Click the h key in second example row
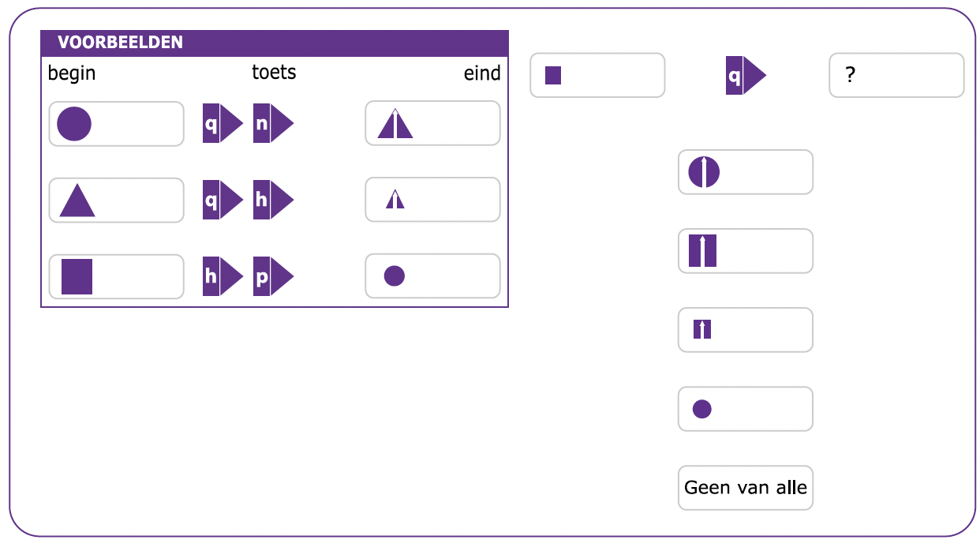The width and height of the screenshot is (980, 551). [273, 200]
